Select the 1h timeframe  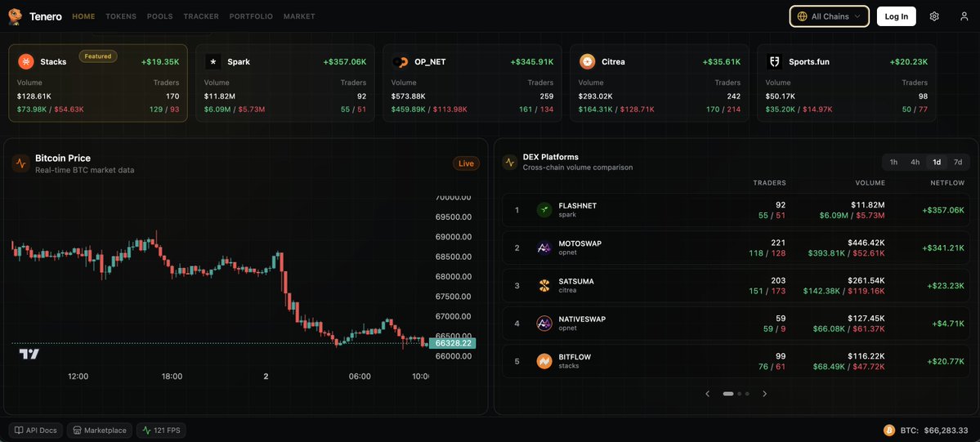tap(893, 162)
